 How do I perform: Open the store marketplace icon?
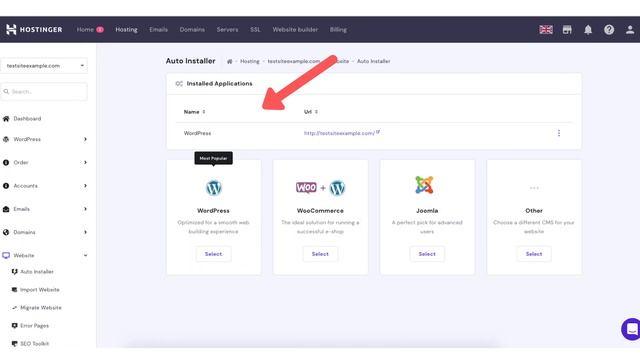pyautogui.click(x=567, y=29)
